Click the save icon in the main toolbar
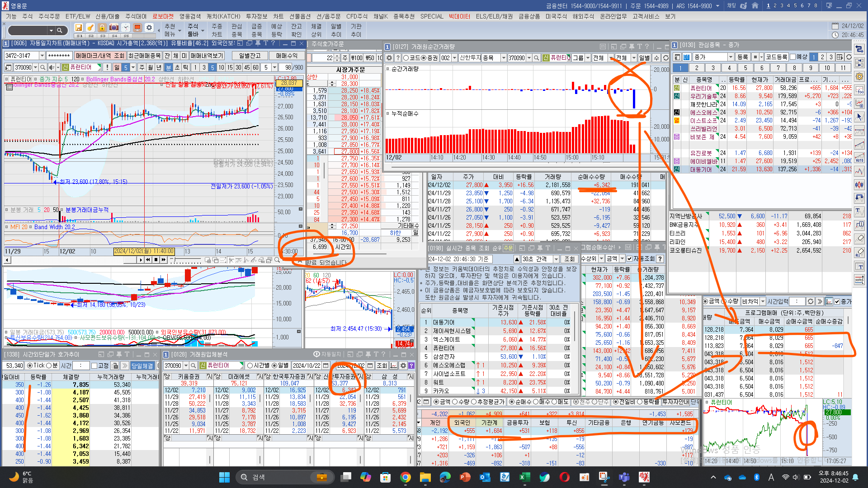Viewport: 868px width, 488px height. (79, 28)
